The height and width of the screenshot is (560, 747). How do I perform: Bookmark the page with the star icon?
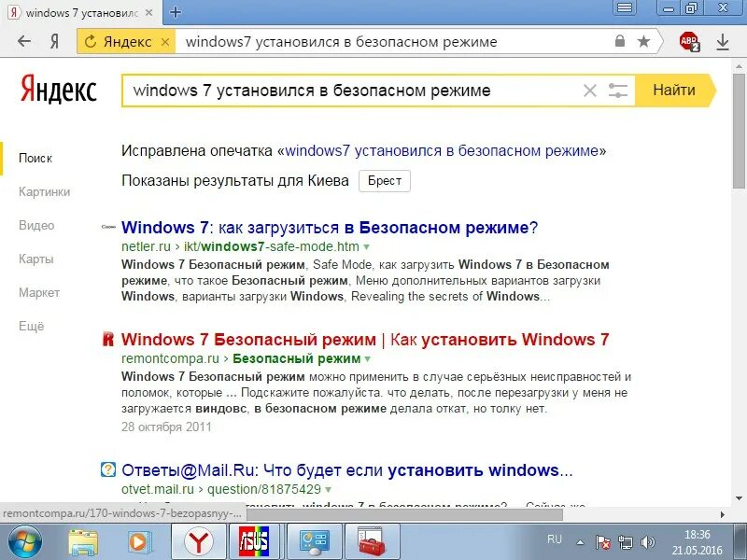[x=643, y=41]
